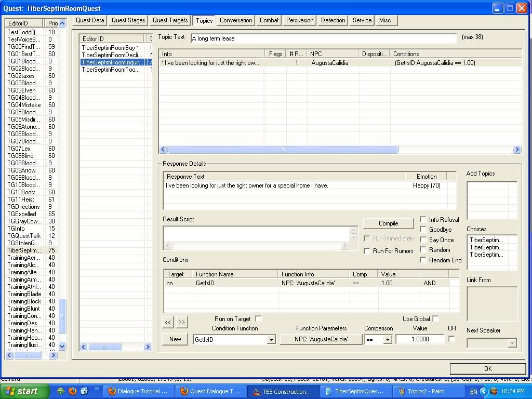Click the Compile button
Image resolution: width=532 pixels, height=399 pixels.
click(389, 223)
